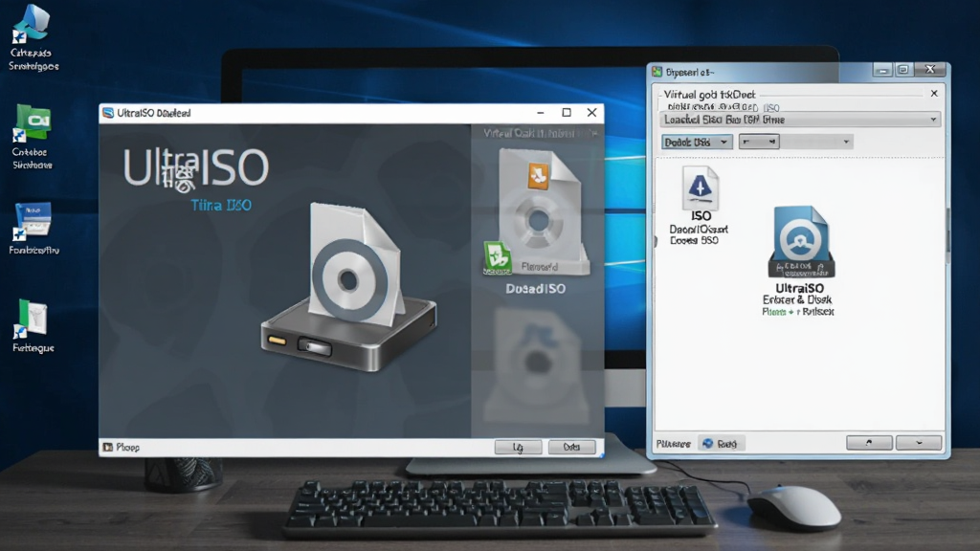Viewport: 980px width, 551px height.
Task: Open the green-and-white document shortcut on the desktop
Action: [32, 319]
